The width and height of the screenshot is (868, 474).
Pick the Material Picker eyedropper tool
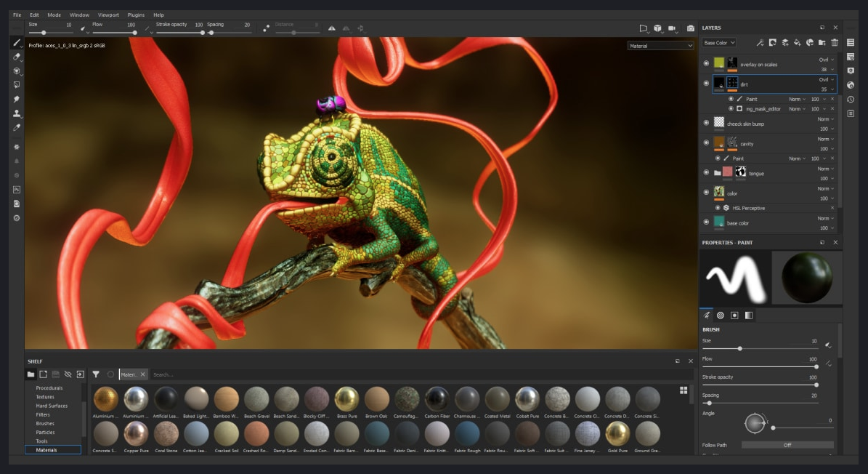click(17, 127)
